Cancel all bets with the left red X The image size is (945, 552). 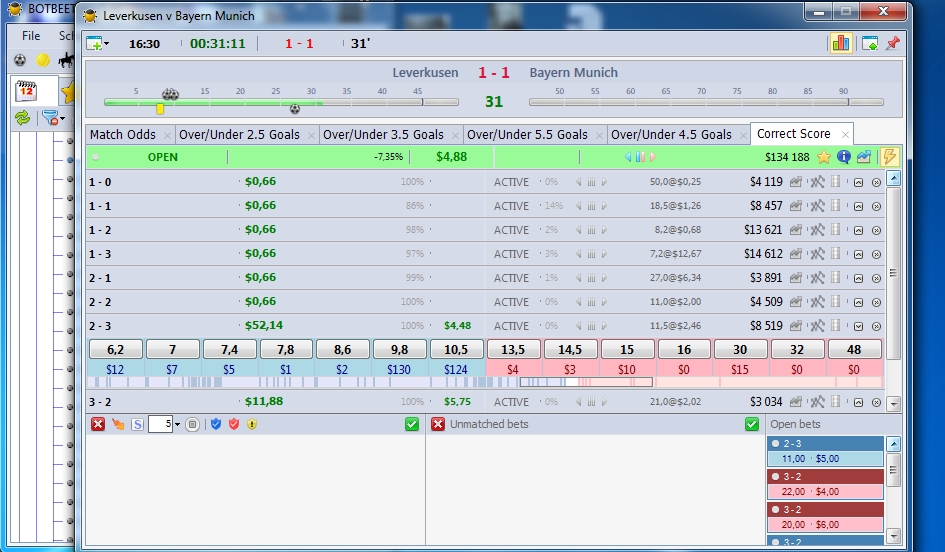[98, 424]
